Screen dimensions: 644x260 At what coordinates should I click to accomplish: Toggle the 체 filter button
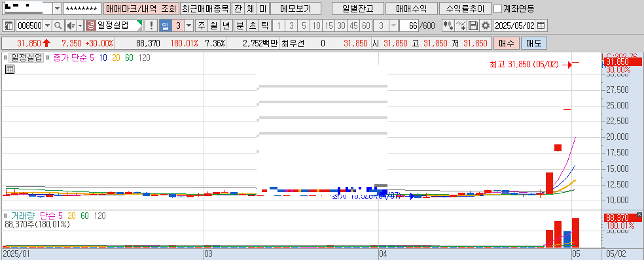pos(250,8)
